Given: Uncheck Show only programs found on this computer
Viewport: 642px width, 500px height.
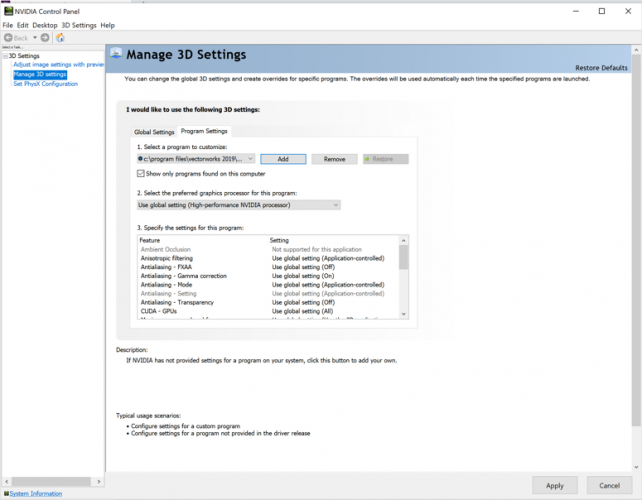Looking at the screenshot, I should tap(141, 173).
